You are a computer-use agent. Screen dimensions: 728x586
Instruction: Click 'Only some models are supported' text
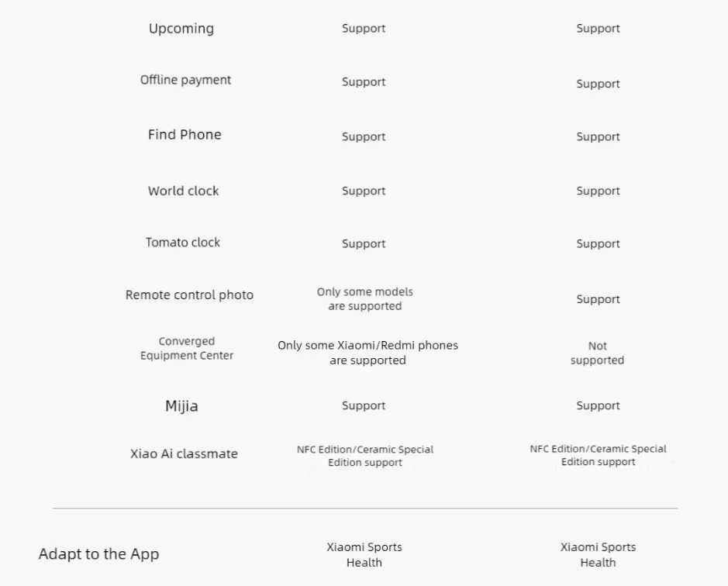365,298
